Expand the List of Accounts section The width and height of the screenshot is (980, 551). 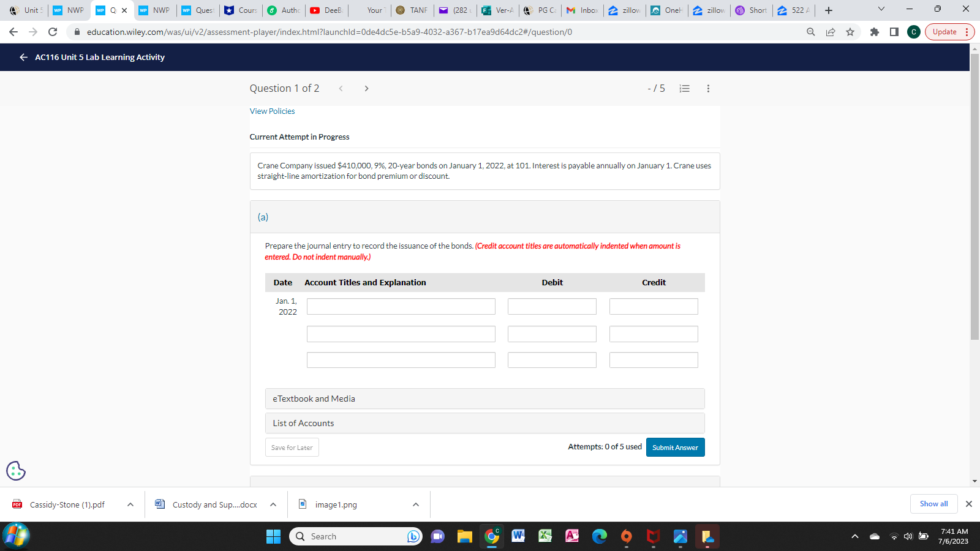click(x=484, y=423)
